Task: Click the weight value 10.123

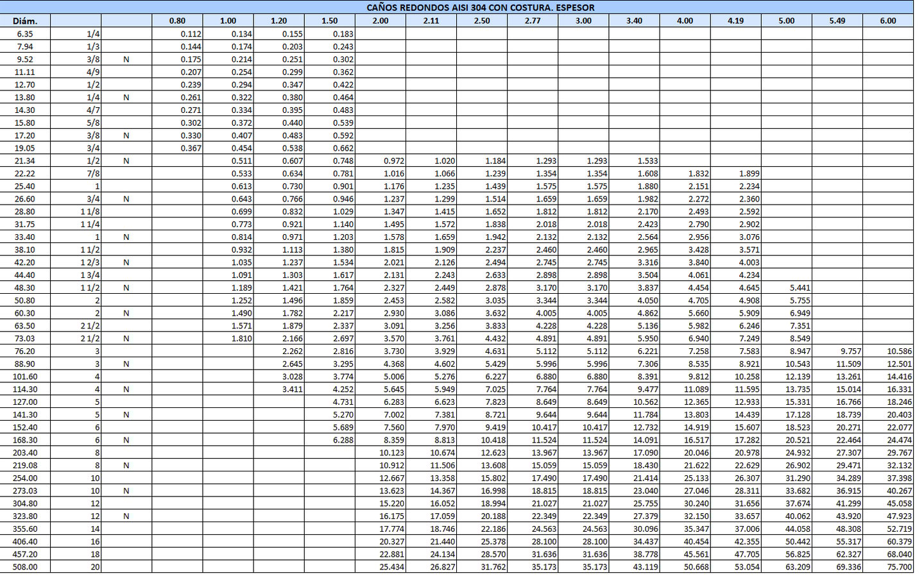Action: click(x=392, y=453)
